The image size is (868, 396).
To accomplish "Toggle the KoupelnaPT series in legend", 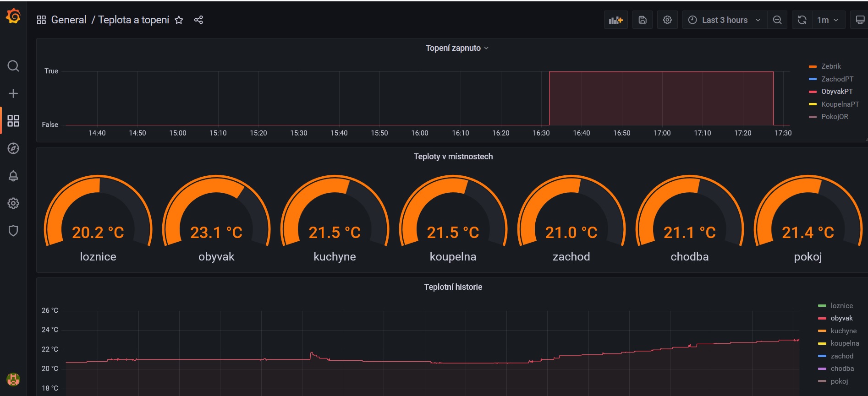I will pyautogui.click(x=840, y=104).
